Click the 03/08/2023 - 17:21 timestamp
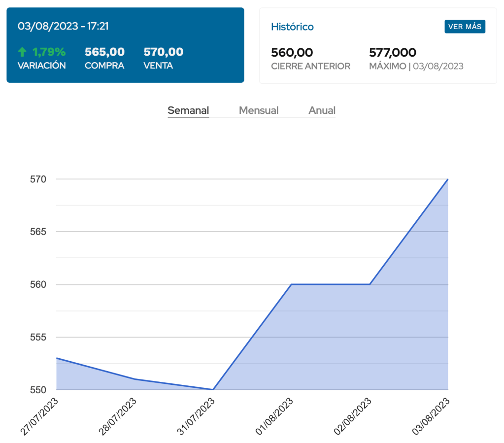Screen dimensions: 504x443 click(63, 26)
